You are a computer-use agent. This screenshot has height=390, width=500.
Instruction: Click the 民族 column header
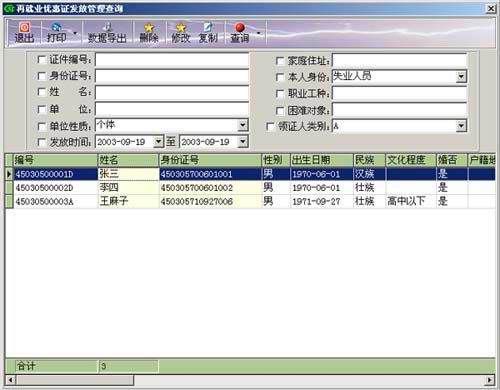click(369, 160)
